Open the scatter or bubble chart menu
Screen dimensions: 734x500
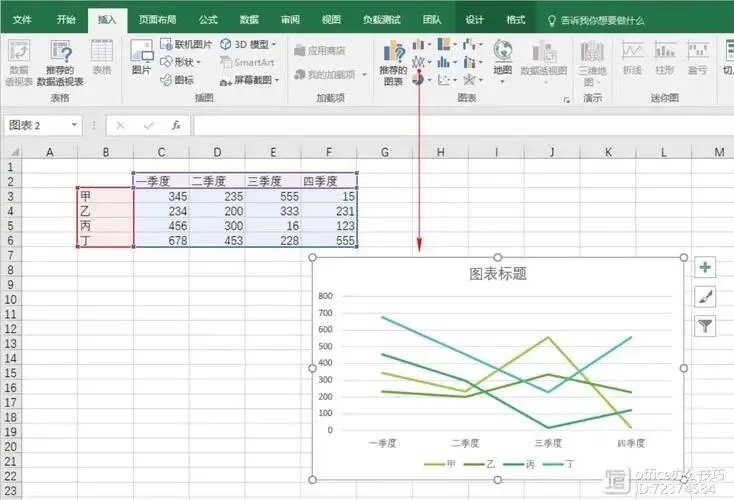[x=447, y=80]
